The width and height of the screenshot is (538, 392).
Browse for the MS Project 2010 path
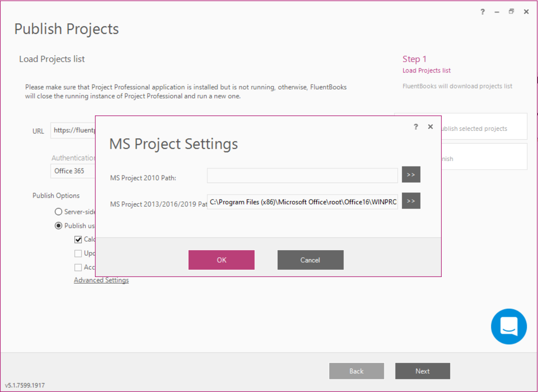click(411, 175)
